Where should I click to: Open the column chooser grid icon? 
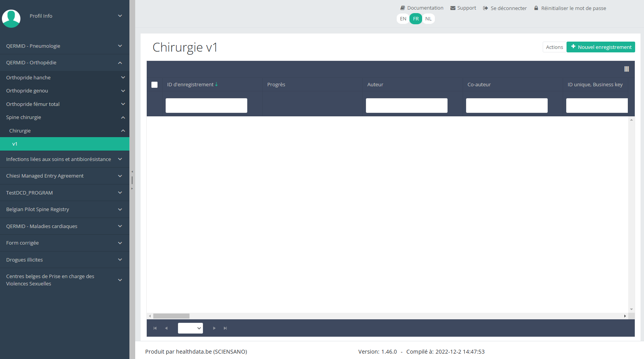[626, 69]
